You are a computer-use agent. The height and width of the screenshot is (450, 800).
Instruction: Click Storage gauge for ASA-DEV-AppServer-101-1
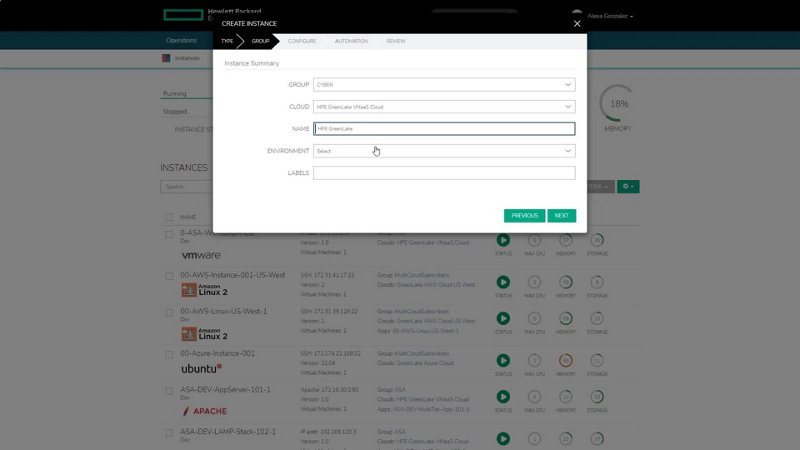pyautogui.click(x=597, y=396)
